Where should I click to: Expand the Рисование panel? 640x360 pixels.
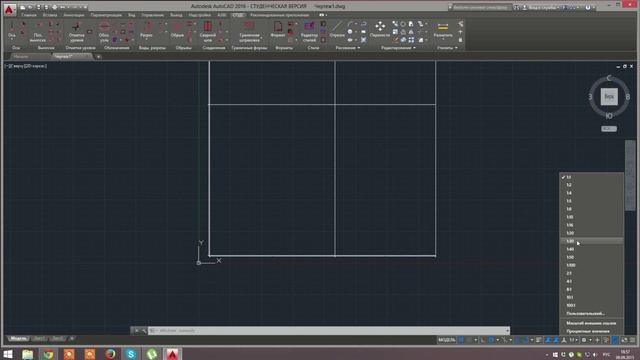(348, 48)
